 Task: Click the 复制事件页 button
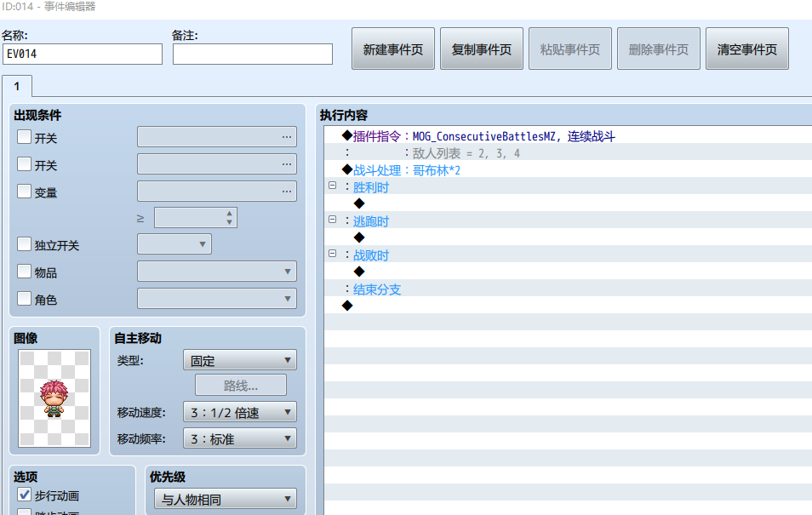482,49
